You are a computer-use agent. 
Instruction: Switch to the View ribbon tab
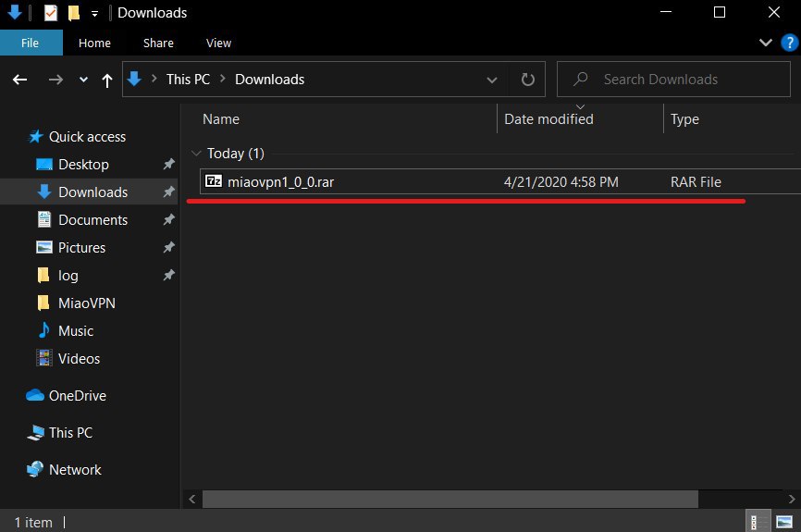pos(218,43)
